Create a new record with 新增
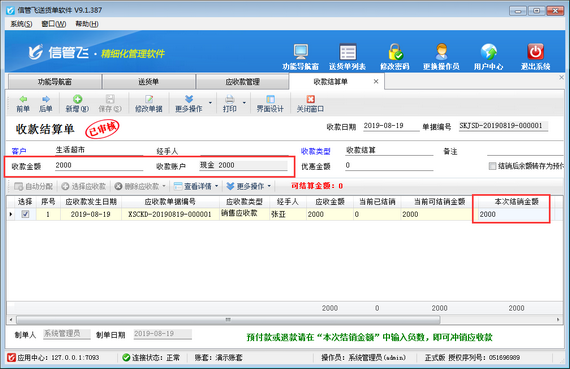570x369 pixels. click(x=77, y=104)
